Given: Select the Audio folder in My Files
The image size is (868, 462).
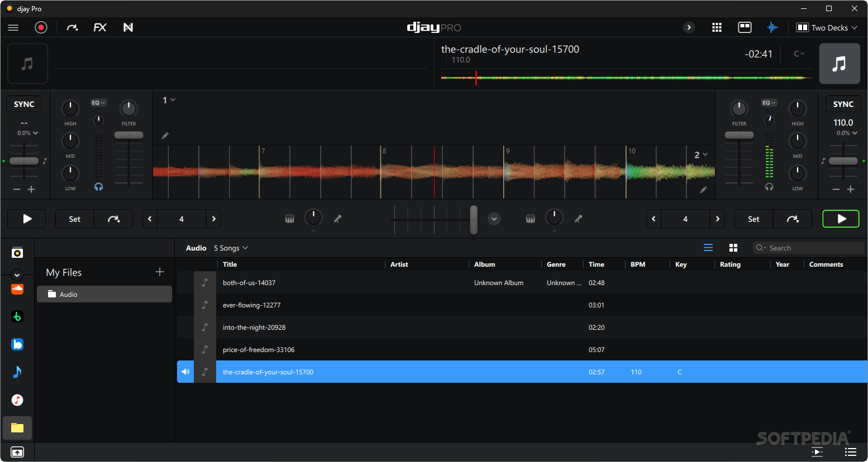Looking at the screenshot, I should [104, 294].
